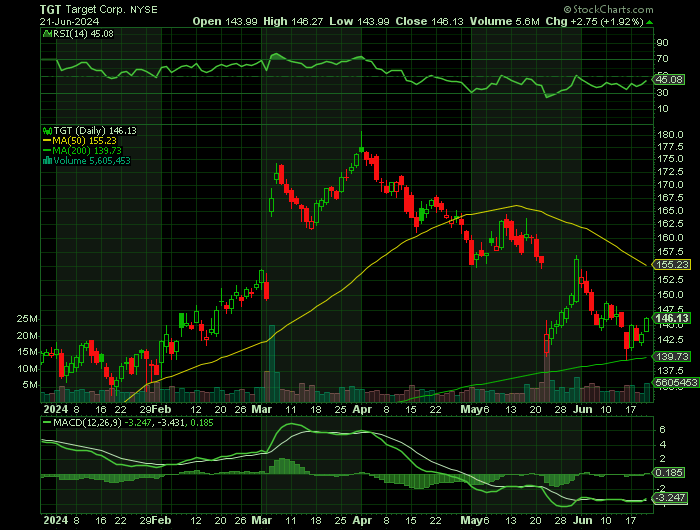The image size is (700, 530).
Task: Click the volume bars legend icon
Action: coord(47,161)
